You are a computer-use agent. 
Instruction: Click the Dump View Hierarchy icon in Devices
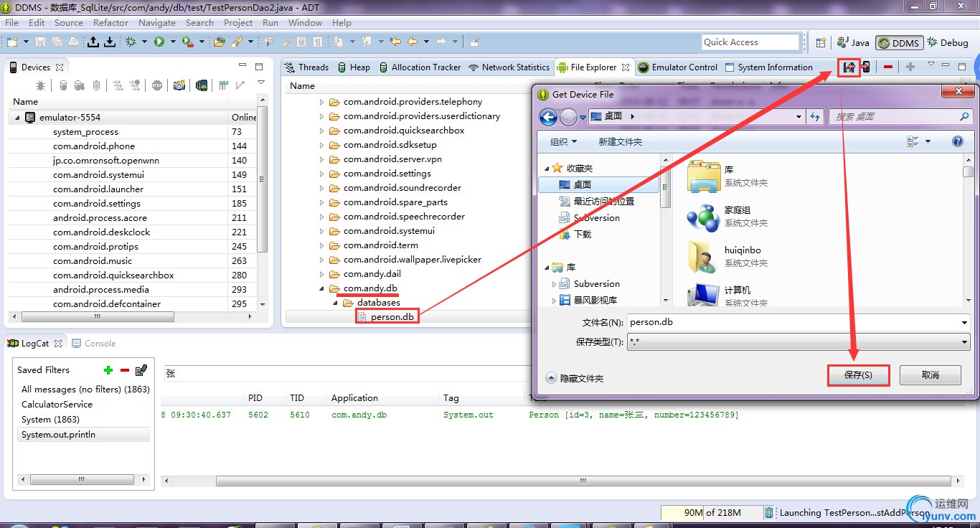[x=202, y=85]
